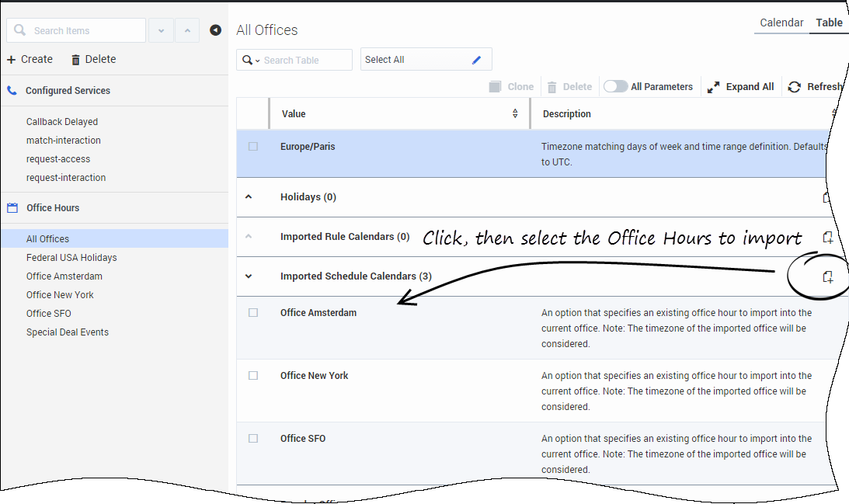Click the Search Items input field
The height and width of the screenshot is (504, 849).
85,31
